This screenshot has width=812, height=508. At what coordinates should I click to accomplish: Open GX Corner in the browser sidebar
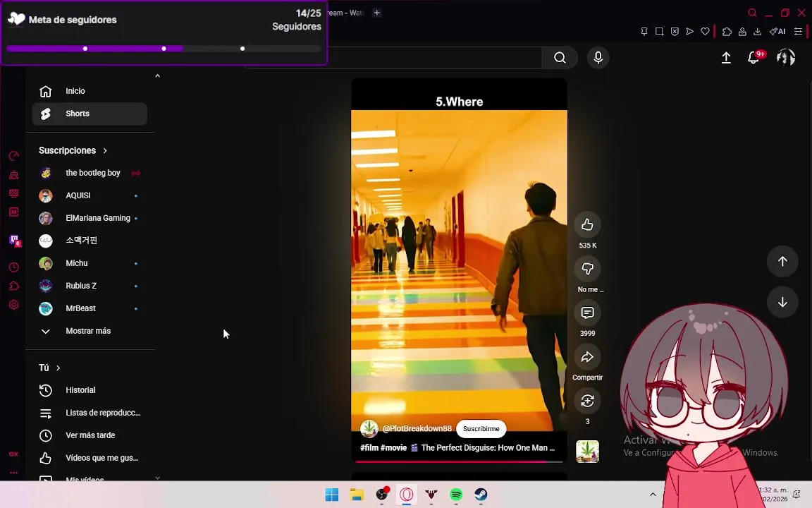pyautogui.click(x=14, y=454)
